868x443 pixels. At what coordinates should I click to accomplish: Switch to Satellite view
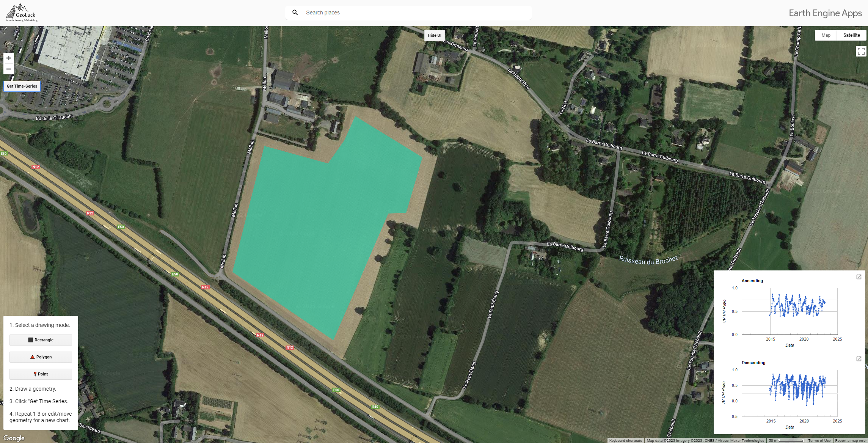pos(851,35)
